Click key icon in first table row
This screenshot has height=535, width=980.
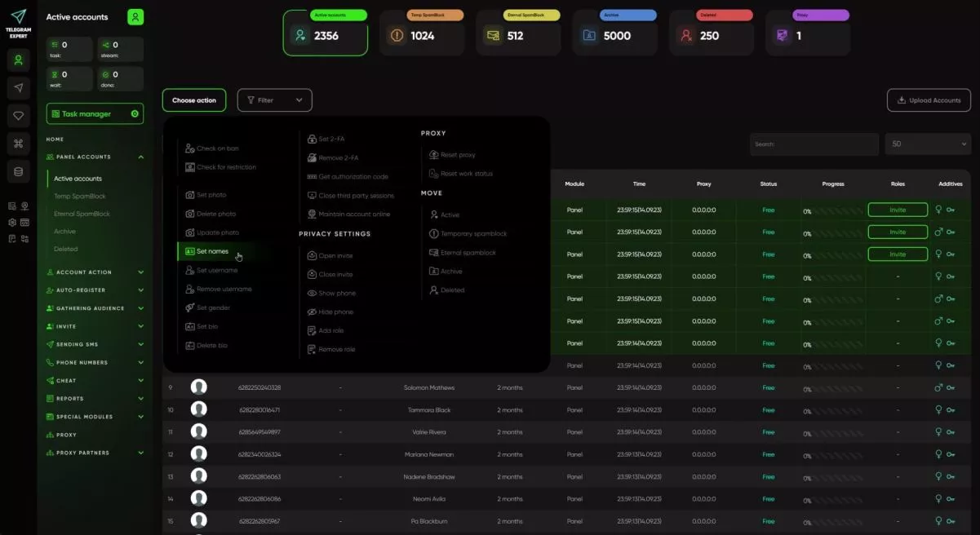(x=951, y=210)
